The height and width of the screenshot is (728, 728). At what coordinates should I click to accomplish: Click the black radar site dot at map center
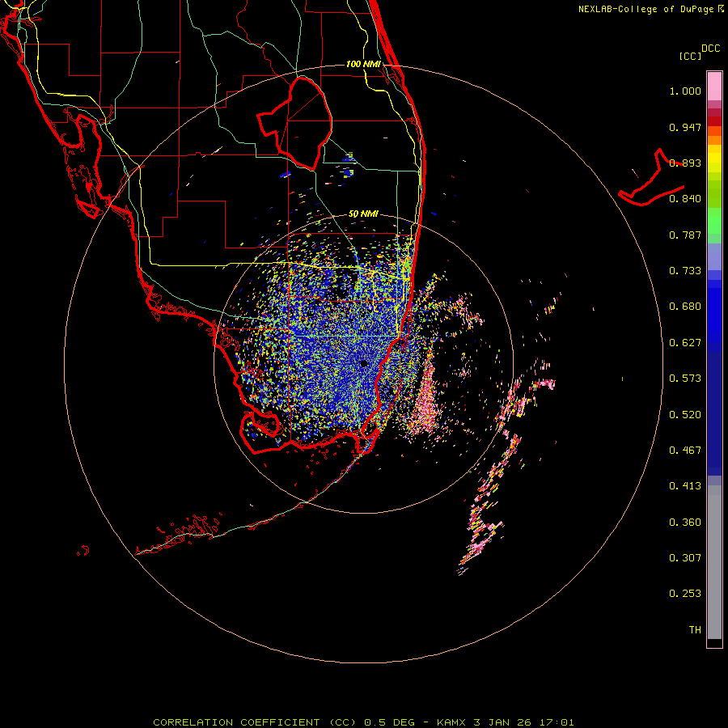[x=363, y=363]
